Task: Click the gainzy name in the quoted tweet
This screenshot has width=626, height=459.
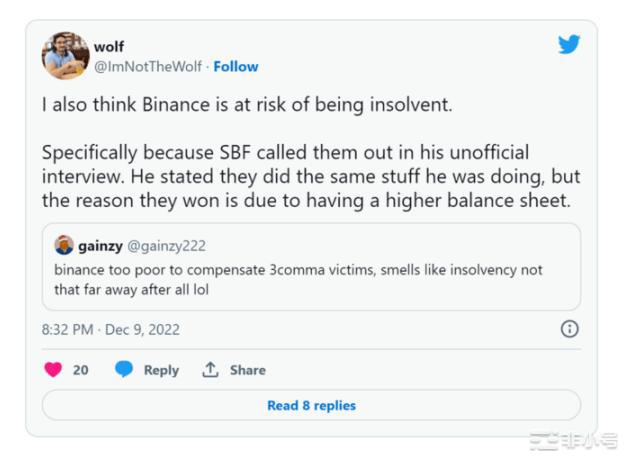Action: [100, 246]
